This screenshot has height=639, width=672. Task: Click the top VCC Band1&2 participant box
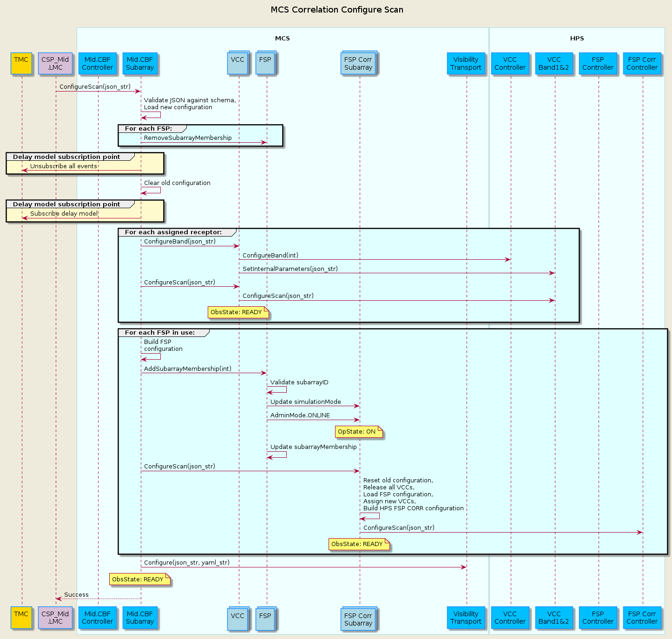coord(554,63)
